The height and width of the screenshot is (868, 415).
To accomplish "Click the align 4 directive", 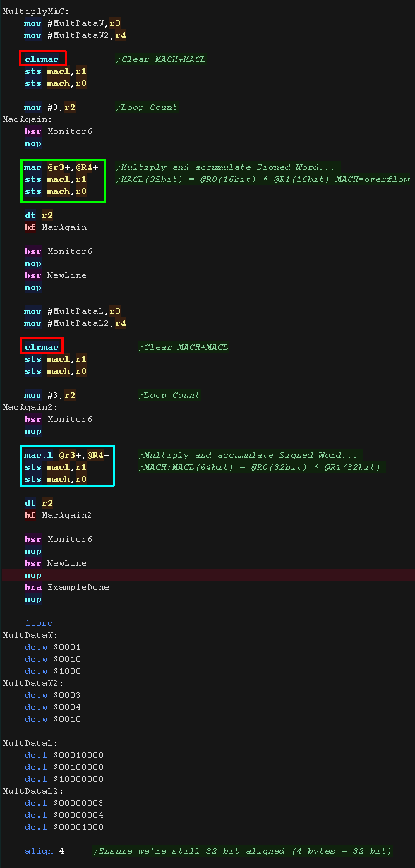I will tap(44, 851).
